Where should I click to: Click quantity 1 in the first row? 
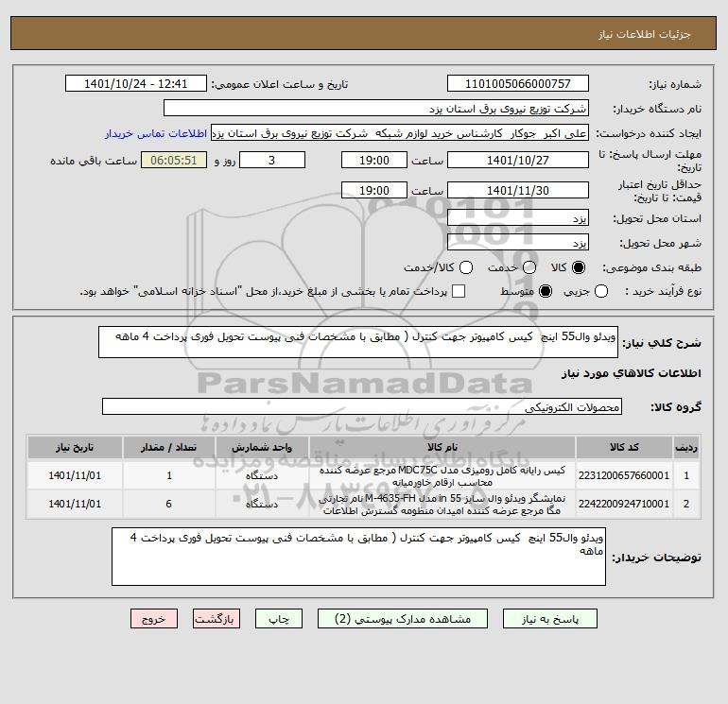pos(169,475)
